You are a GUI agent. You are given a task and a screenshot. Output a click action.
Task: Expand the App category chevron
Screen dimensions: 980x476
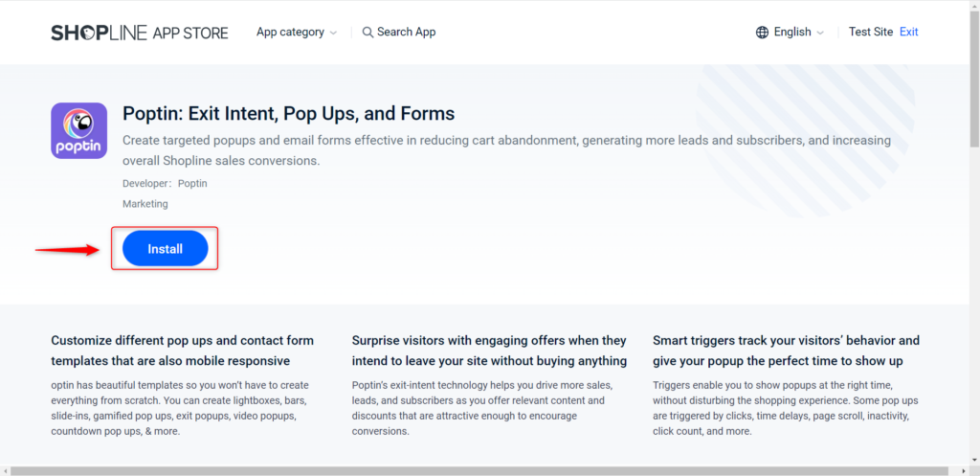tap(333, 34)
